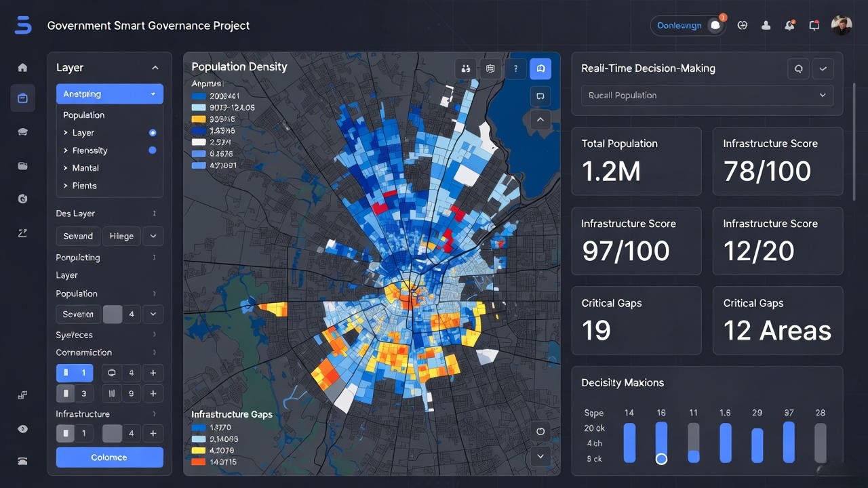This screenshot has height=488, width=868.
Task: Toggle the blue switch next to Layer
Action: pyautogui.click(x=153, y=133)
